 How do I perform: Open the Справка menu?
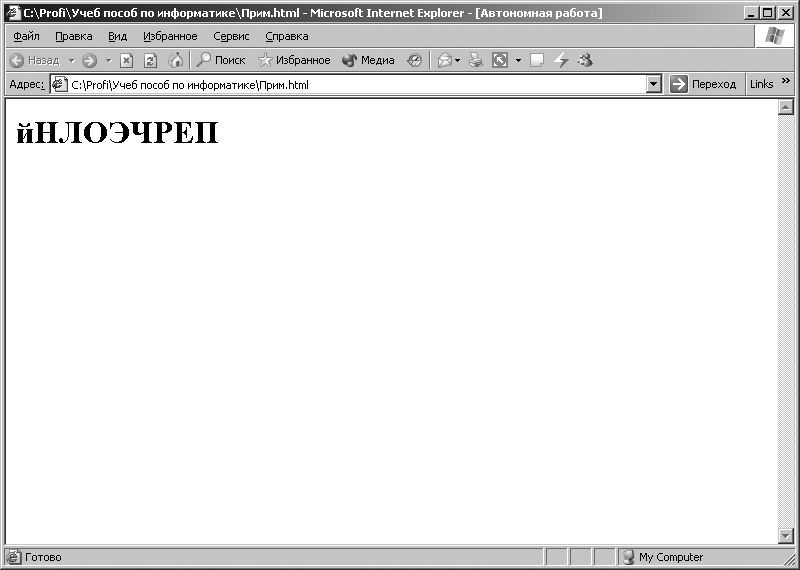click(x=287, y=36)
